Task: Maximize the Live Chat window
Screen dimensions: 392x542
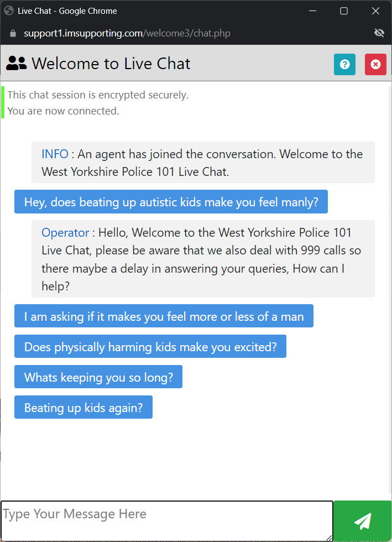Action: pos(344,11)
